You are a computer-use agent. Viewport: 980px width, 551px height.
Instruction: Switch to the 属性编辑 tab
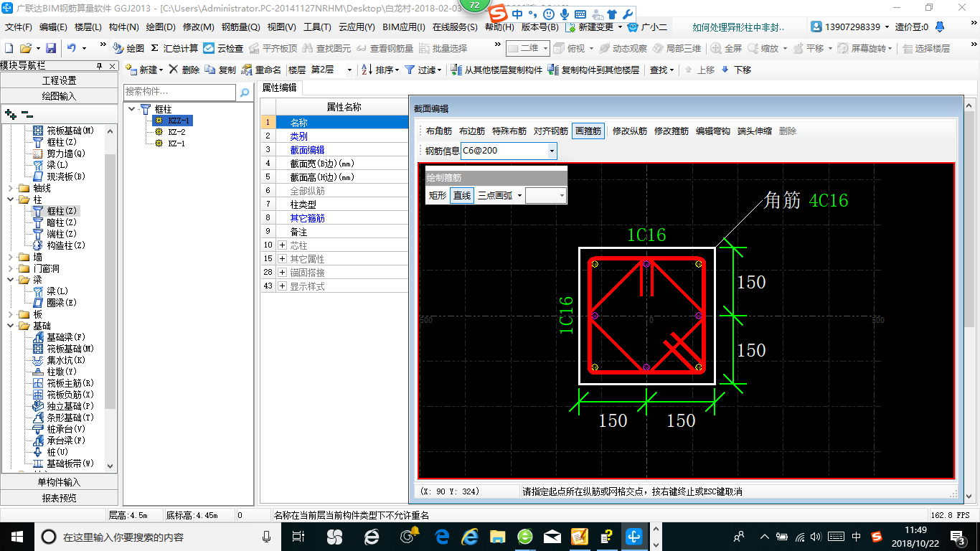280,88
